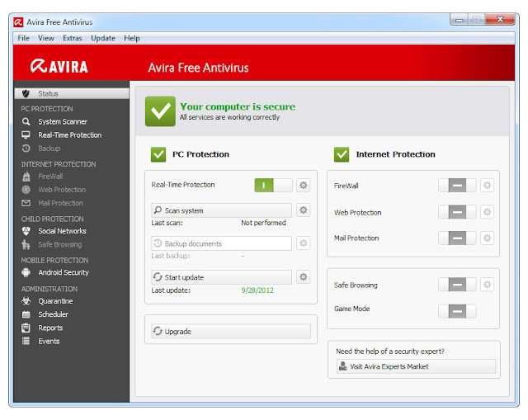Viewport: 528px width, 420px height.
Task: Click the Events list icon
Action: tap(26, 341)
